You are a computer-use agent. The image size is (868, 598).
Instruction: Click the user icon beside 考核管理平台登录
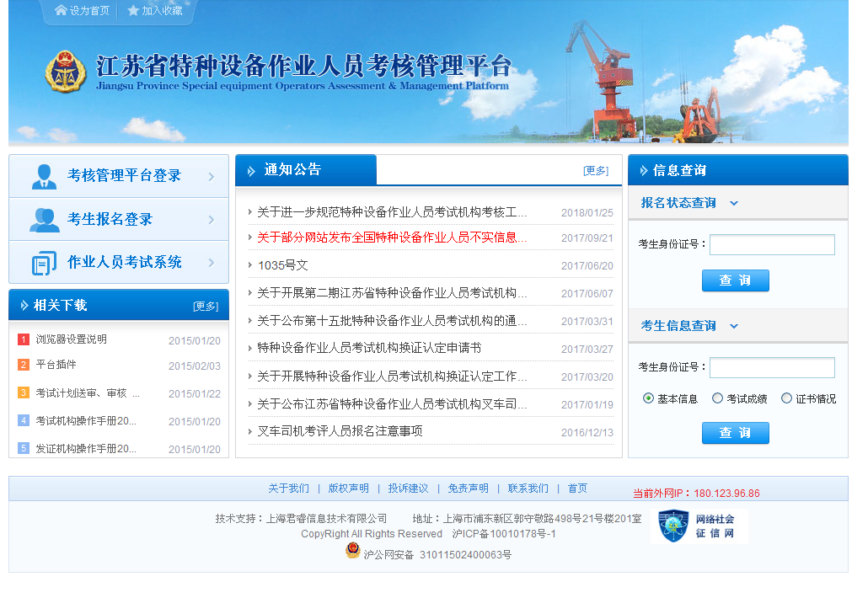click(44, 176)
